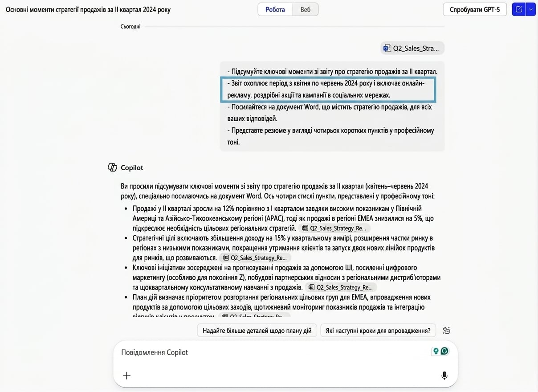
Task: Open attached Q2_Sales_Stra... Word file chip
Action: tap(412, 48)
